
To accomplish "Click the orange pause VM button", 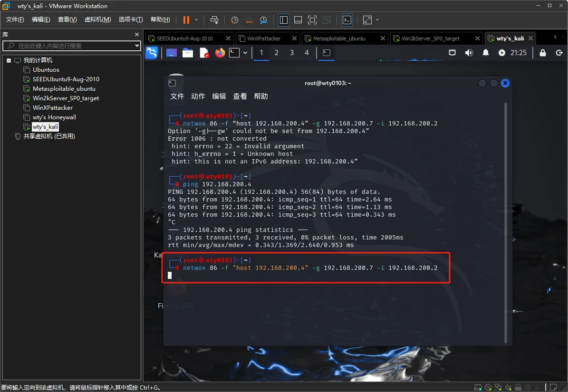I will pyautogui.click(x=186, y=20).
